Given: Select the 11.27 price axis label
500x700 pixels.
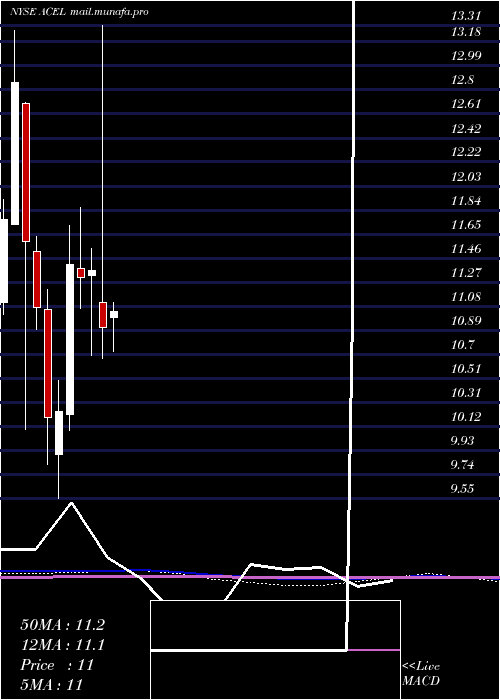Looking at the screenshot, I should 466,273.
